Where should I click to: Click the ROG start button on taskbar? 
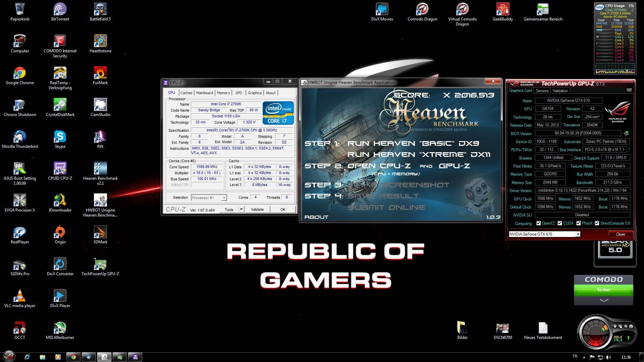pos(9,356)
